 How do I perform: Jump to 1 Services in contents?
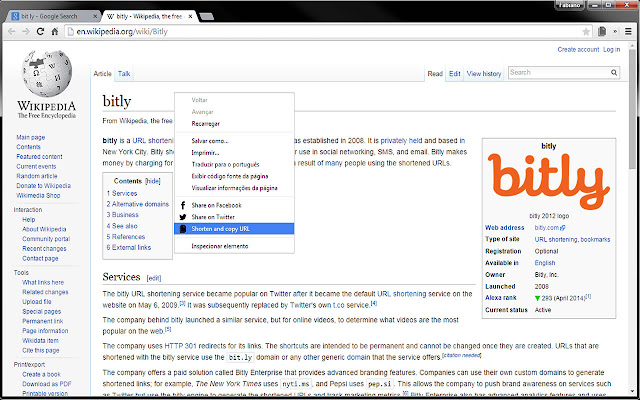122,193
